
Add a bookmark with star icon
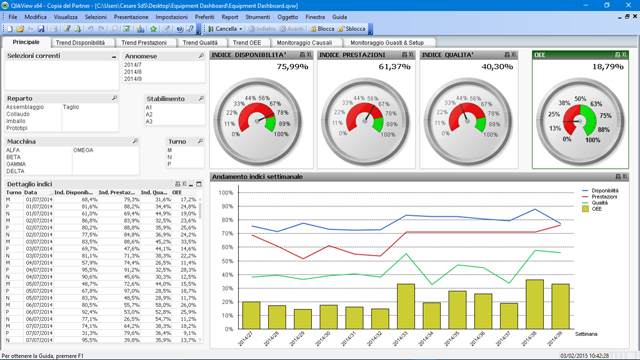coord(153,29)
